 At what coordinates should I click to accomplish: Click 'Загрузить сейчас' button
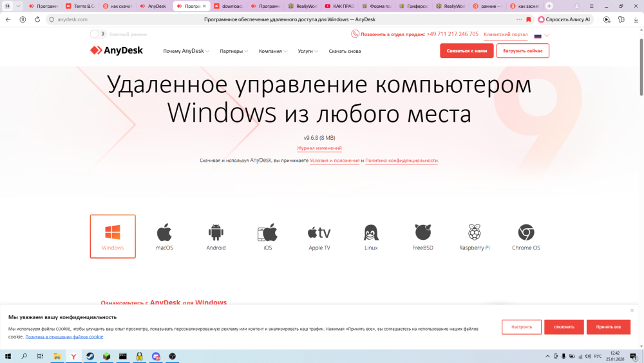[x=522, y=51]
